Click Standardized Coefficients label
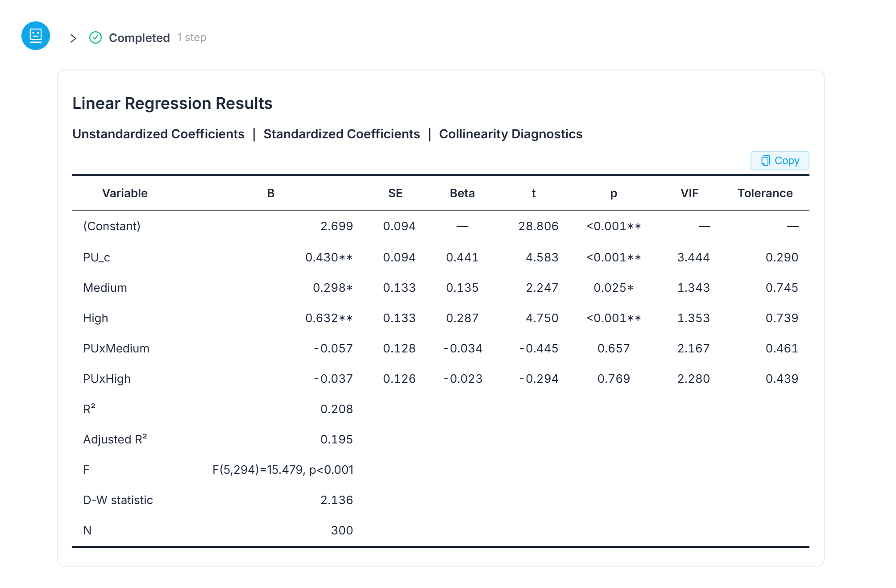This screenshot has height=588, width=896. point(341,134)
